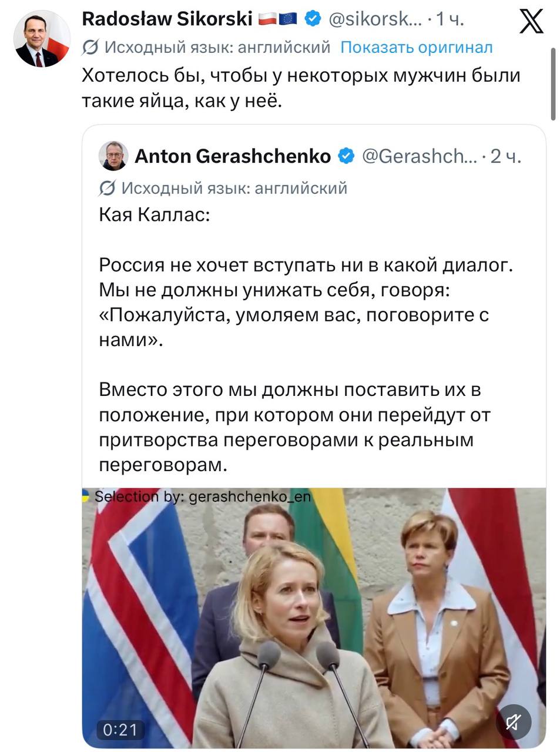560x752 pixels.
Task: Click the Anton Gerashchenko display name
Action: pyautogui.click(x=233, y=156)
